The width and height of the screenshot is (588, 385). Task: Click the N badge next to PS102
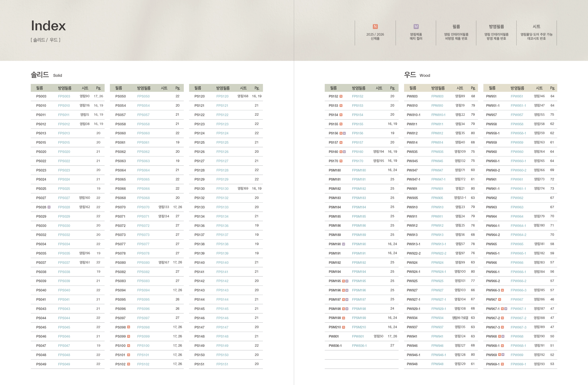tap(128, 364)
